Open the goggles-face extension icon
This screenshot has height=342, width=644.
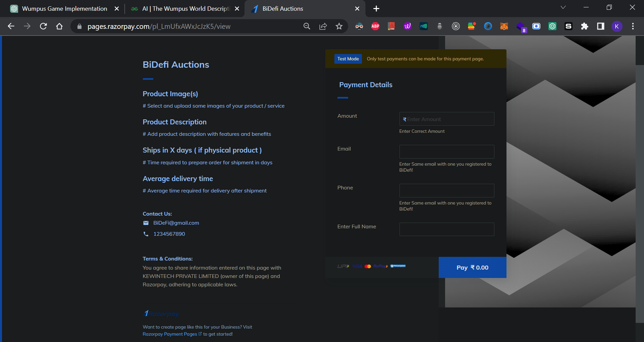pos(359,26)
